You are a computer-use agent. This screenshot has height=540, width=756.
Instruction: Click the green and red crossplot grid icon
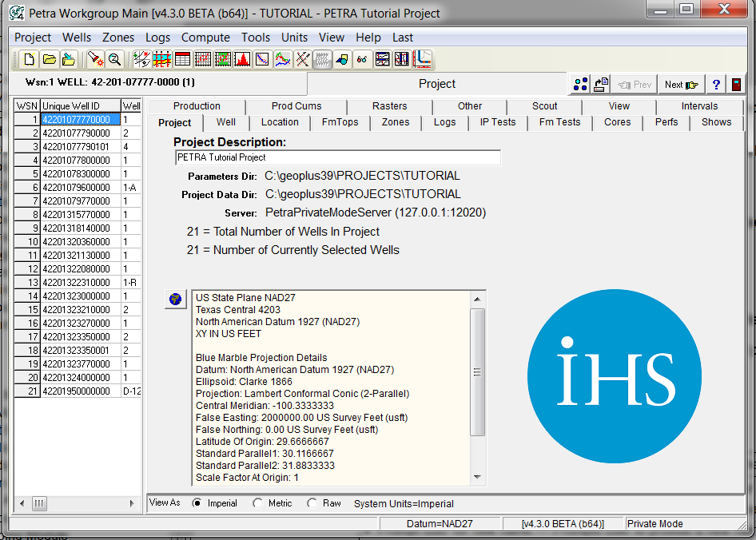223,60
